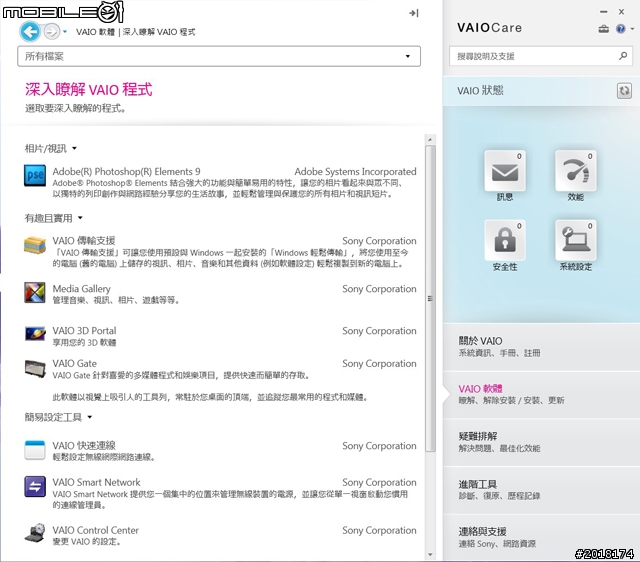Close the VAIO Care window
Viewport: 640px width, 562px height.
(621, 12)
